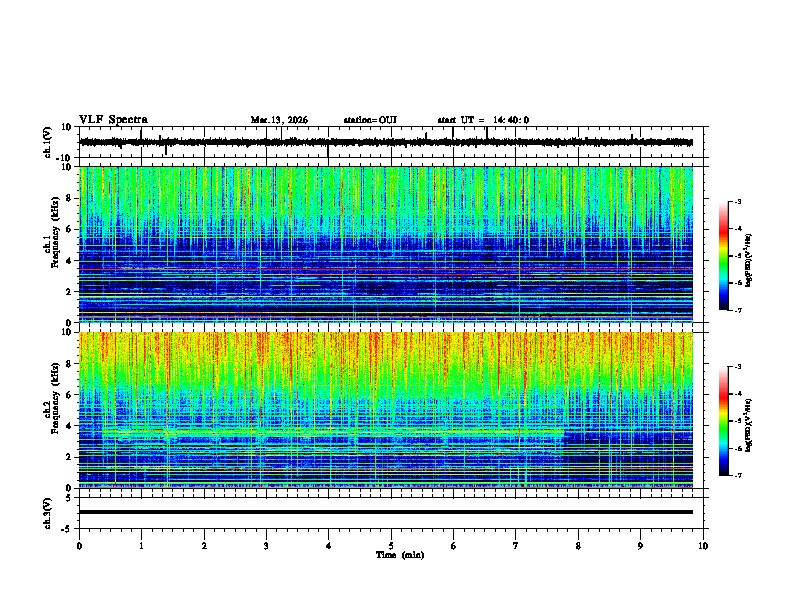
Task: Click the ch.1 colorbar log(PSD) label
Action: pyautogui.click(x=749, y=261)
